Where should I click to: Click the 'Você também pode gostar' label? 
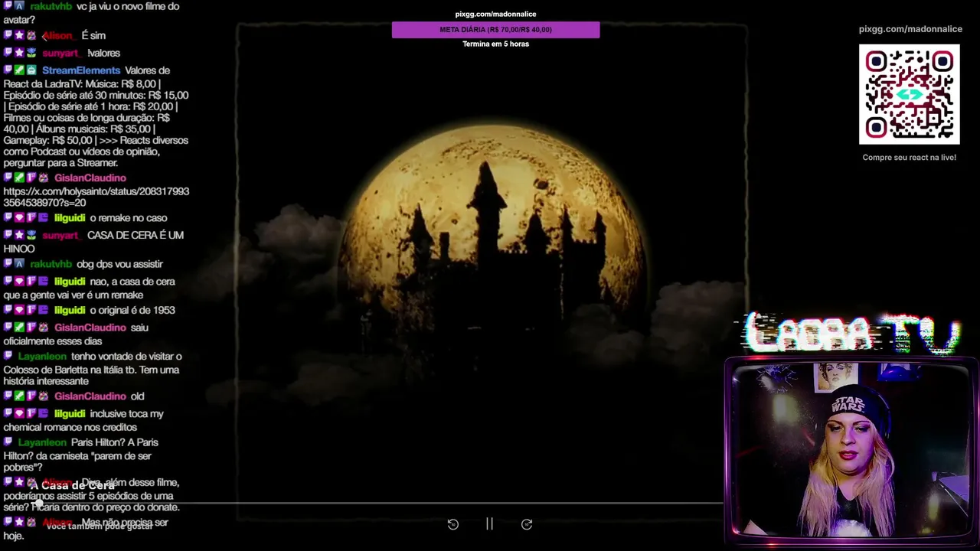point(100,527)
